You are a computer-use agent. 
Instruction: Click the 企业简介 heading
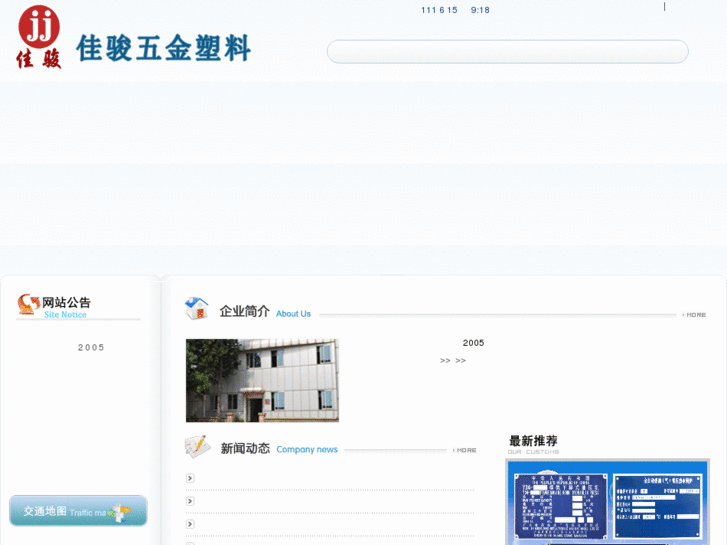coord(244,311)
